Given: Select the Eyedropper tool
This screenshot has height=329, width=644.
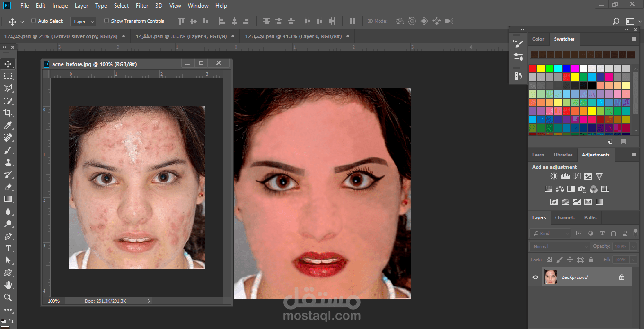Looking at the screenshot, I should click(x=8, y=125).
